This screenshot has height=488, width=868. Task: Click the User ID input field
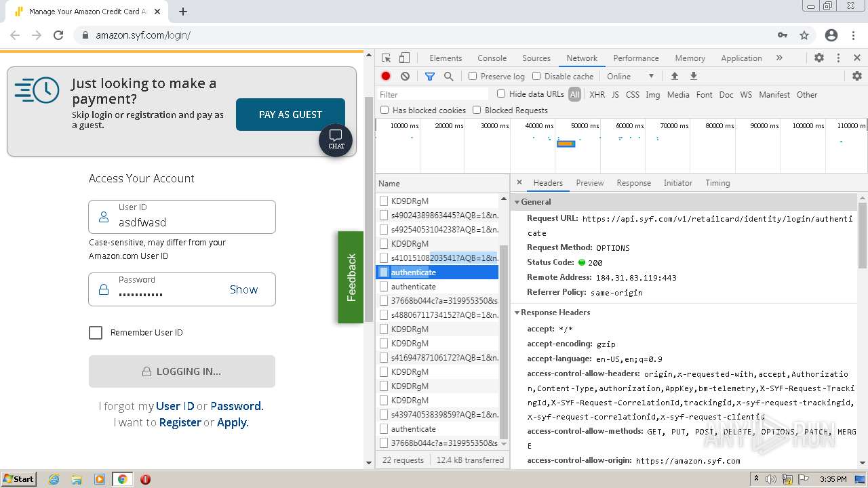[x=182, y=217]
